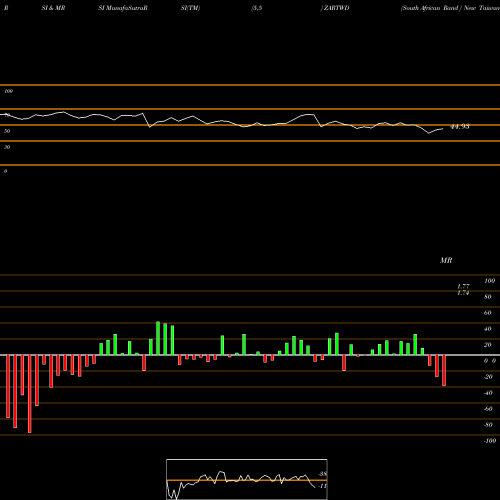Click the 100 label on the RSI axis
500x500 pixels.
8,91
